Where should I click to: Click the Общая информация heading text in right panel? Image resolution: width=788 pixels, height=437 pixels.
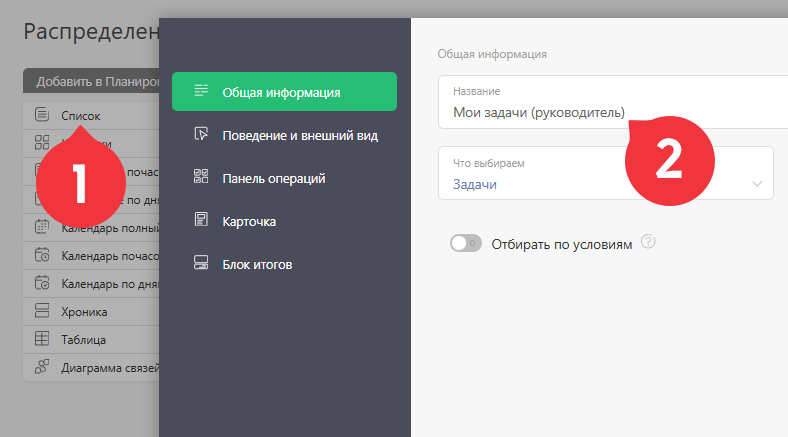[492, 54]
